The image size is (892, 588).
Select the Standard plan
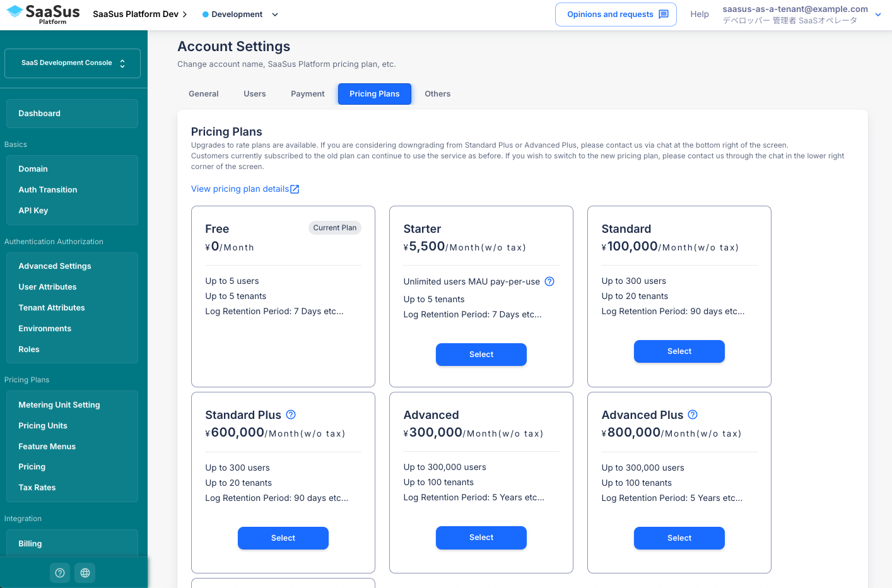[x=679, y=351]
